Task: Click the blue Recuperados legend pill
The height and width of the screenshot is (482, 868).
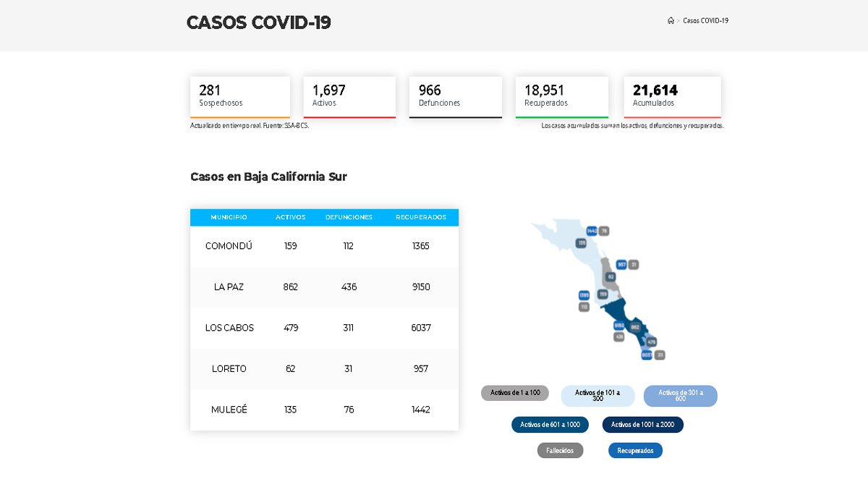Action: pos(635,451)
